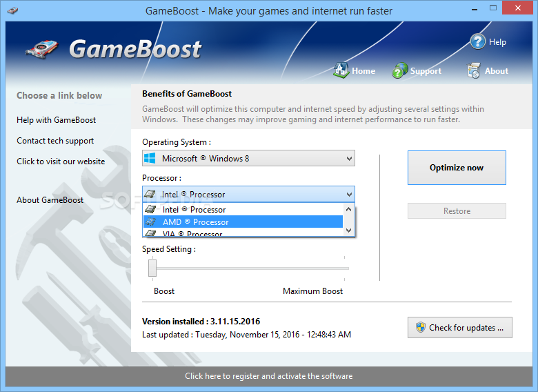538x392 pixels.
Task: Open Contact tech support link
Action: [55, 141]
